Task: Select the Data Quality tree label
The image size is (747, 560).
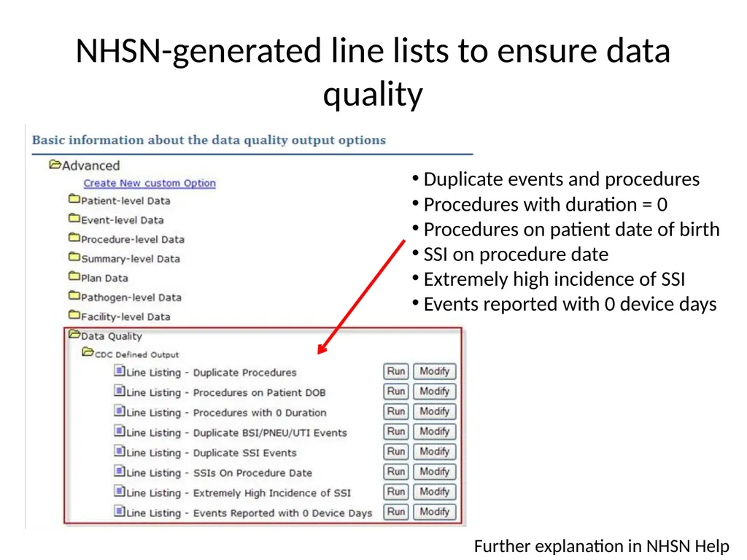Action: [x=112, y=336]
